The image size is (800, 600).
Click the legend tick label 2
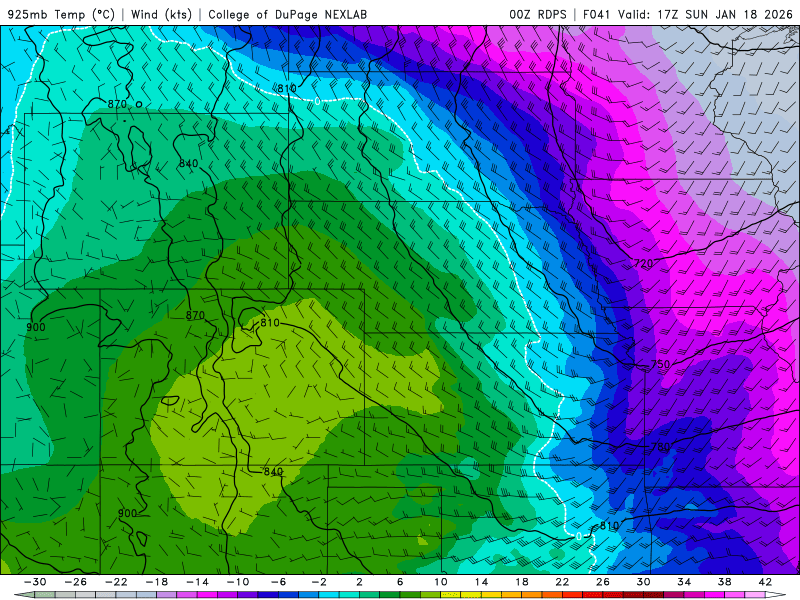[x=360, y=582]
